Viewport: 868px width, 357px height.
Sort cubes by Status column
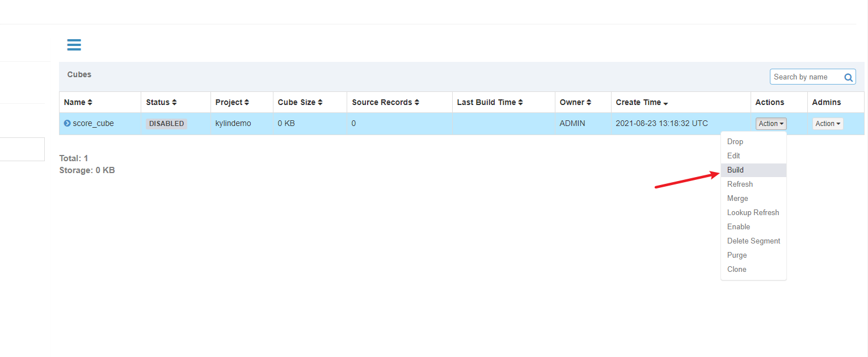pyautogui.click(x=161, y=102)
